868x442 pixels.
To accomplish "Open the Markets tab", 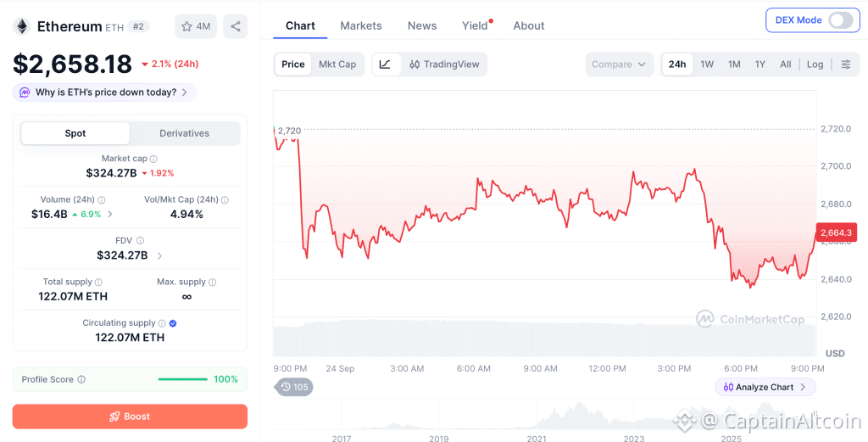I will point(361,25).
